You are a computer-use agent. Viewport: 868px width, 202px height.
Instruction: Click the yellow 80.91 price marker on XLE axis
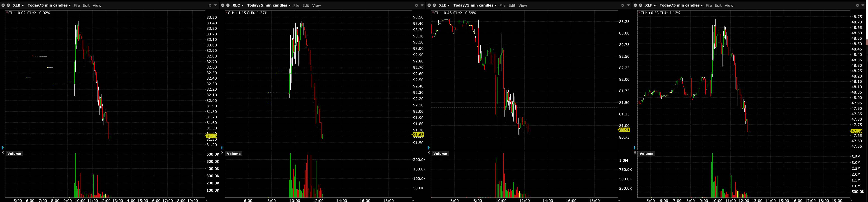(x=624, y=130)
